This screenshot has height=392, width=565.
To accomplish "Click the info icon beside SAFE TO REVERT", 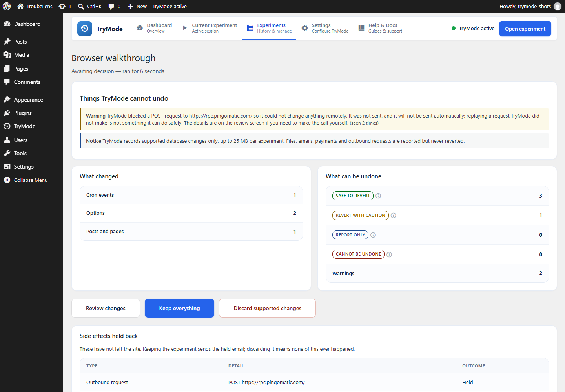I will click(x=378, y=196).
